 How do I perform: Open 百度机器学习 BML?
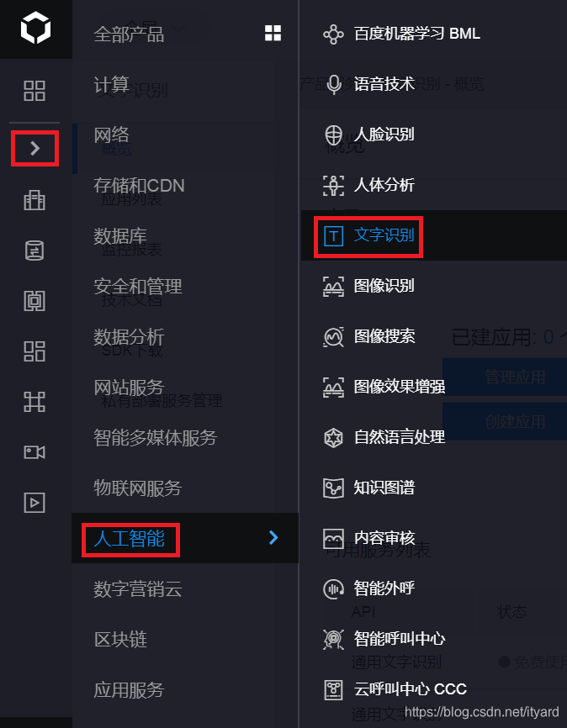(417, 34)
